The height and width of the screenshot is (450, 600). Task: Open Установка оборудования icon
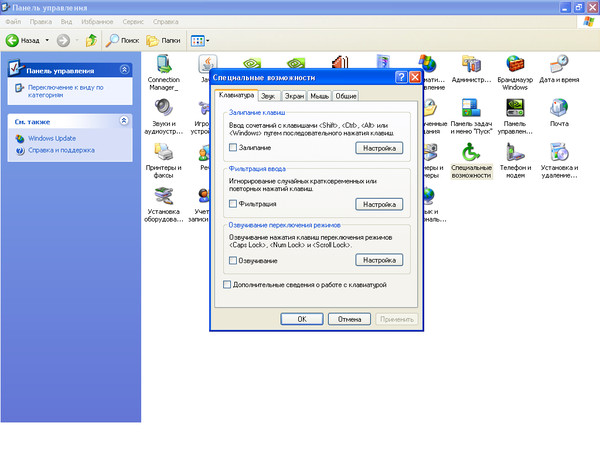pos(164,204)
